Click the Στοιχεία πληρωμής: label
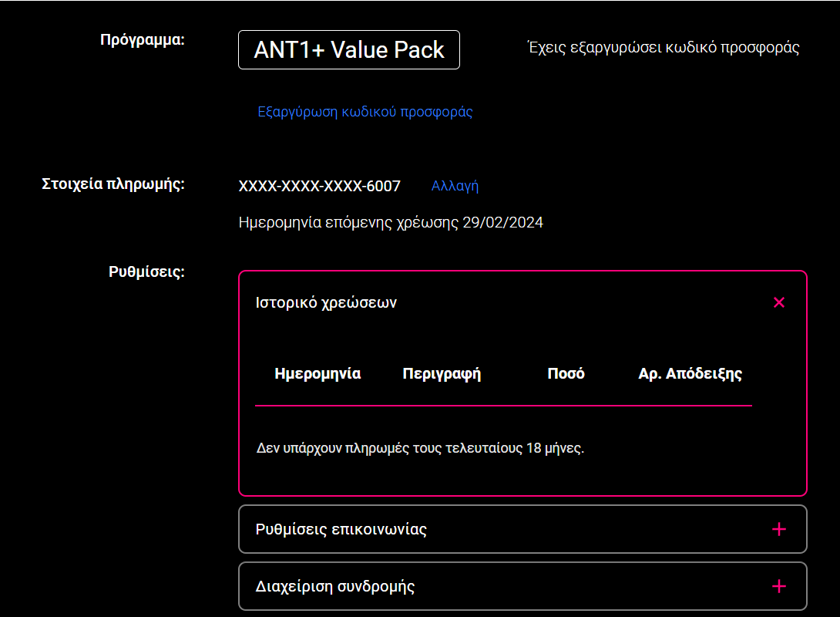The width and height of the screenshot is (840, 617). coord(113,184)
